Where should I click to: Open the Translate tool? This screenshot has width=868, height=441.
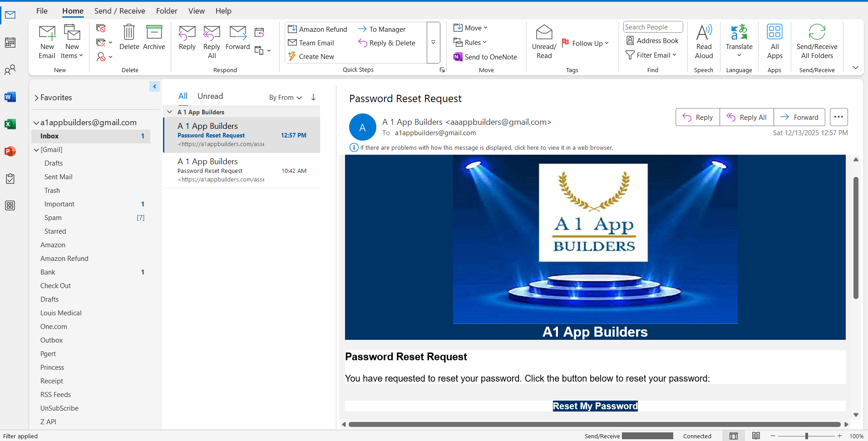click(x=739, y=41)
